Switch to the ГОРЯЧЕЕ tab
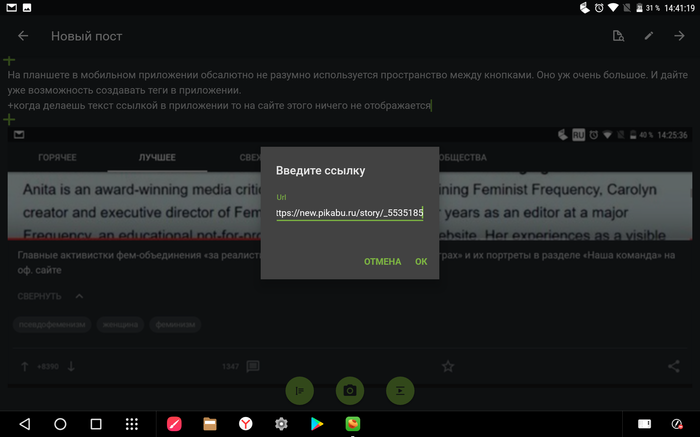This screenshot has height=437, width=700. pos(56,157)
